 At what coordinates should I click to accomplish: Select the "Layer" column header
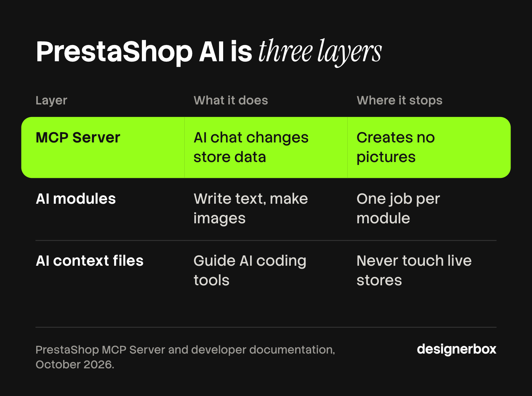coord(51,100)
